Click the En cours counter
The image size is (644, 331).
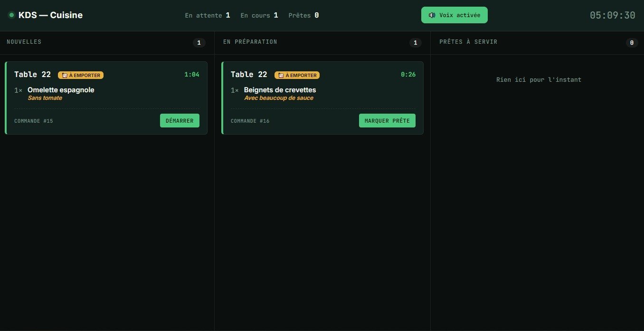259,15
